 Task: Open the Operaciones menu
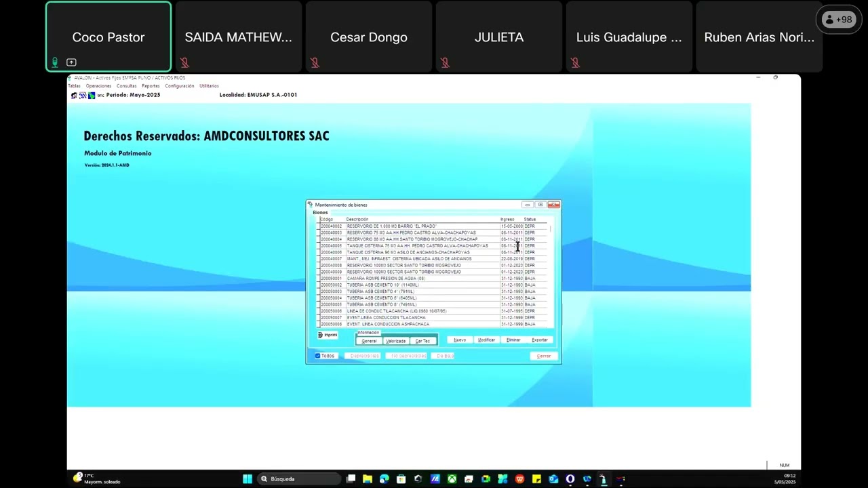(98, 86)
